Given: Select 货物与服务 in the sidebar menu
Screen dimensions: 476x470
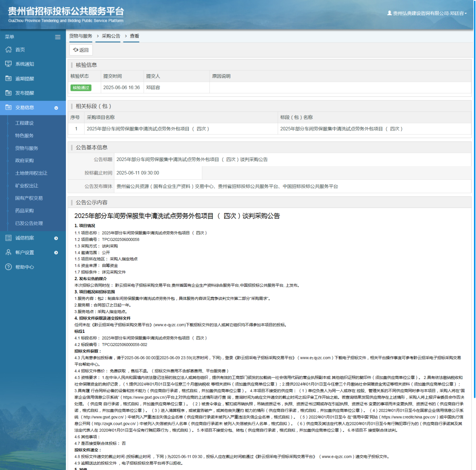Looking at the screenshot, I should [27, 148].
